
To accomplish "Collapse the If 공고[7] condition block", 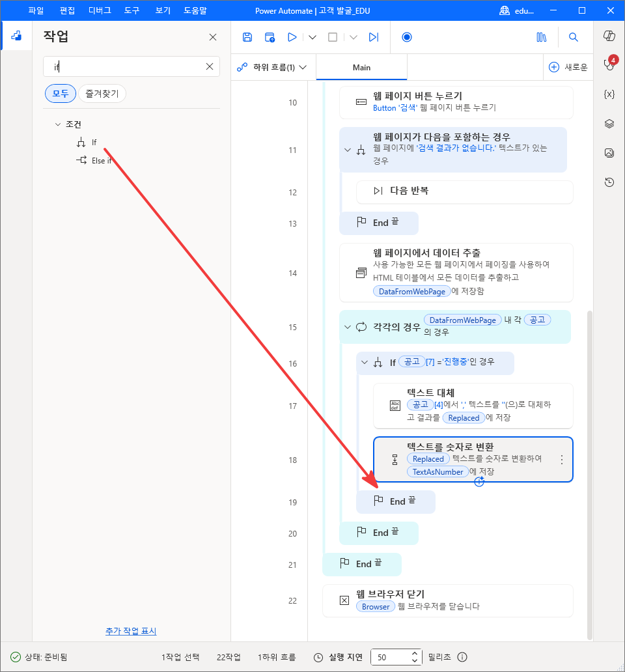I will point(365,363).
